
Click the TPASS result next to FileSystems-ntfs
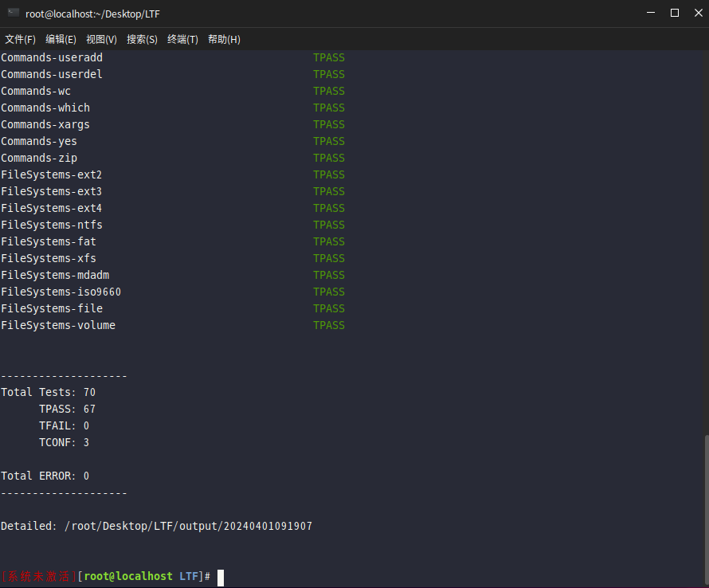pos(328,225)
